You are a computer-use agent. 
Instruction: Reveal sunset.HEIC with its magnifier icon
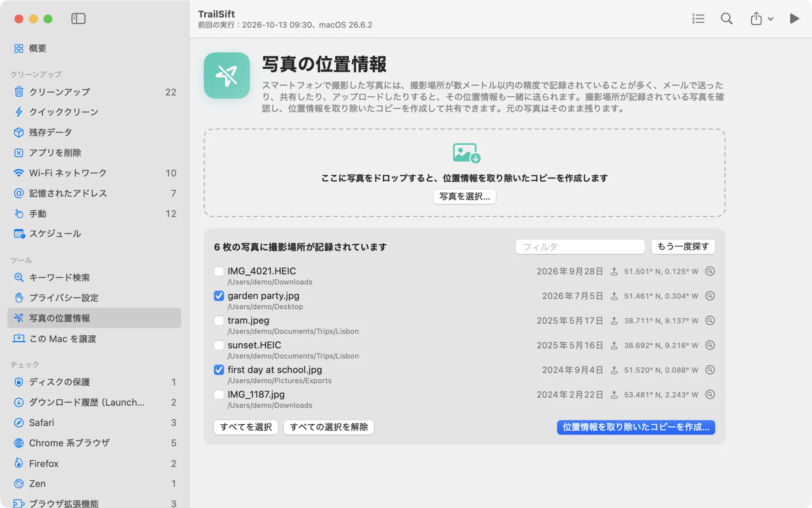tap(710, 345)
